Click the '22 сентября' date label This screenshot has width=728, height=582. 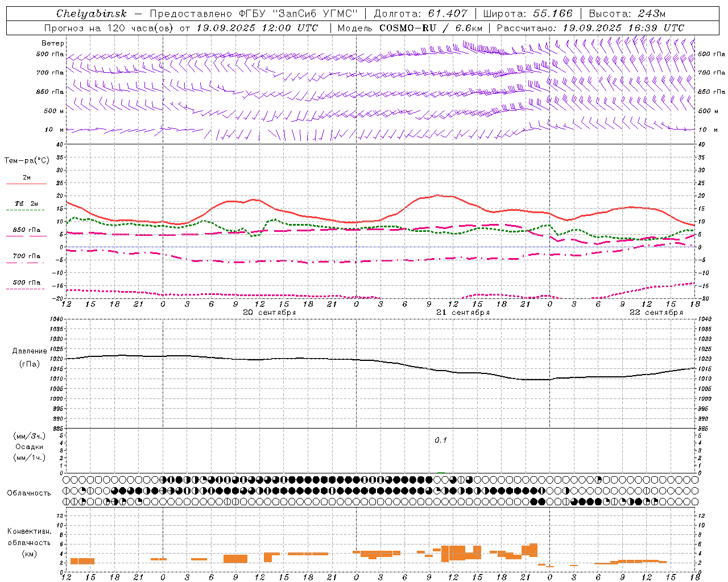[656, 313]
